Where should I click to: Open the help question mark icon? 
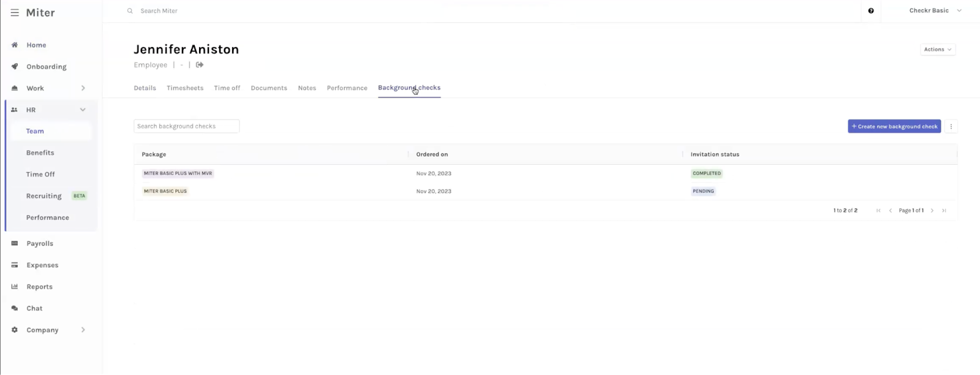[x=871, y=10]
